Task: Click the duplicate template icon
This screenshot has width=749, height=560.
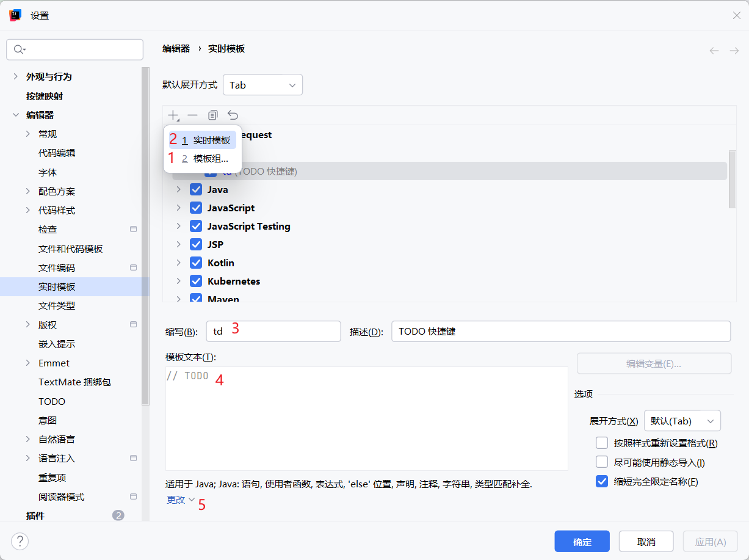Action: point(212,115)
